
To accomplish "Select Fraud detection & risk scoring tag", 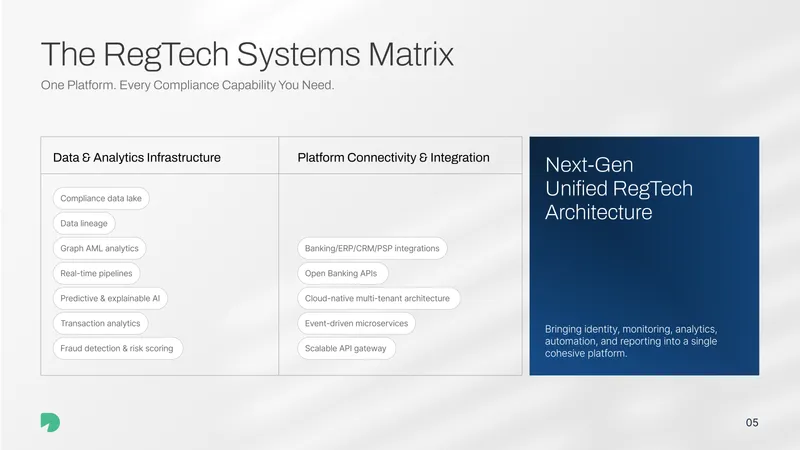I will point(117,348).
